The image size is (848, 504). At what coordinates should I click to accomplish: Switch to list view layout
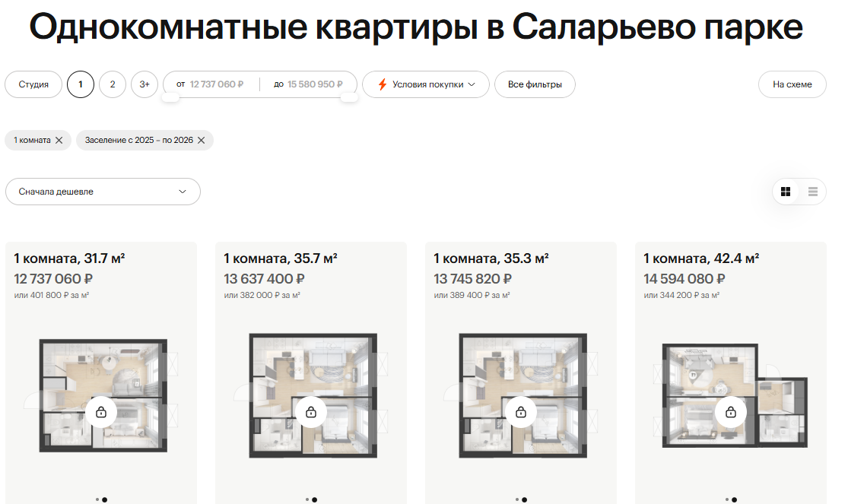[813, 192]
